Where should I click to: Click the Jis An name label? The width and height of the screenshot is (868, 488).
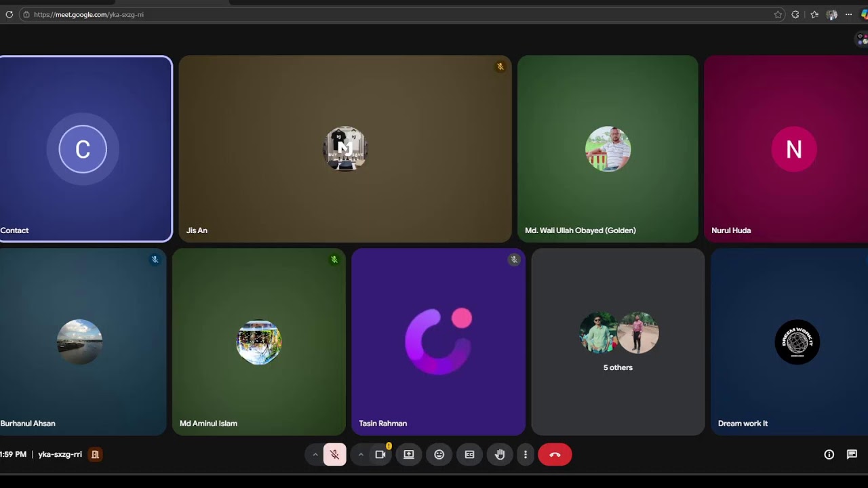(197, 230)
